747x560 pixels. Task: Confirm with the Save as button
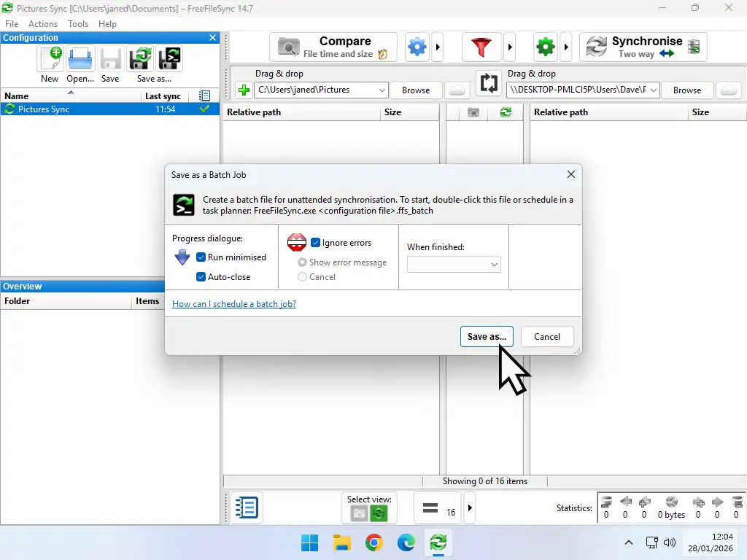tap(487, 336)
